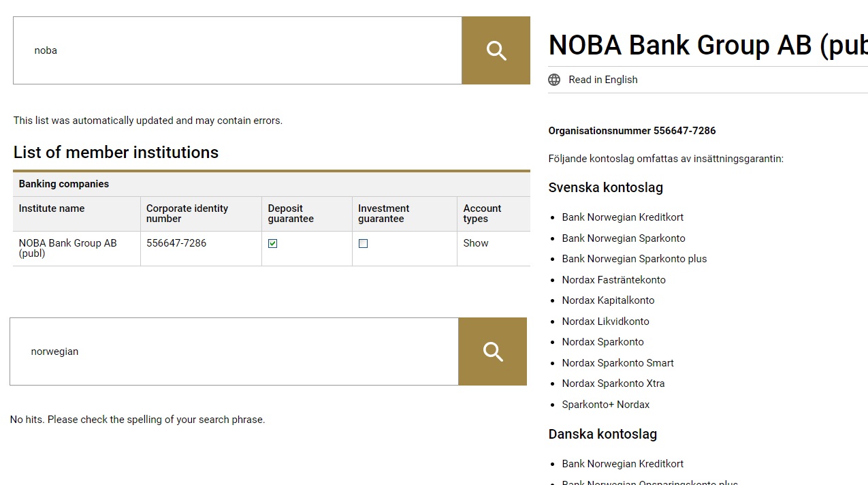Viewport: 868px width, 485px height.
Task: Click the Nordax Sparkonto Smart list item
Action: pyautogui.click(x=617, y=363)
